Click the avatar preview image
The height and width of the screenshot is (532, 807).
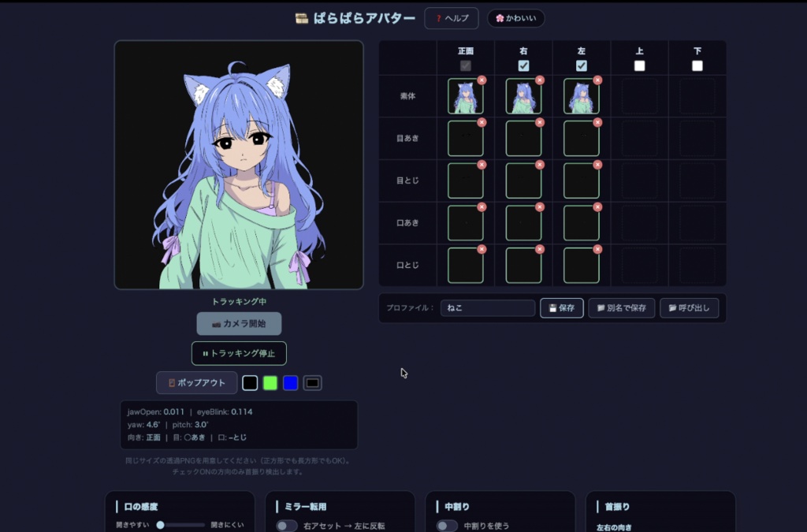[x=239, y=165]
